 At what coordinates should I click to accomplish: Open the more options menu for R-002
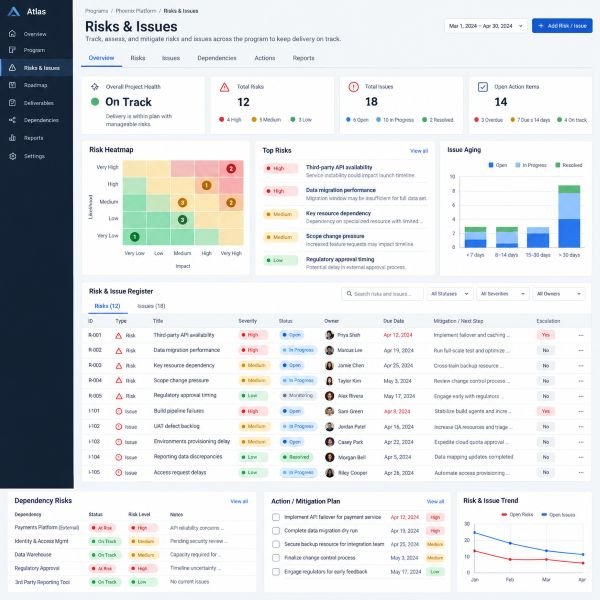581,351
